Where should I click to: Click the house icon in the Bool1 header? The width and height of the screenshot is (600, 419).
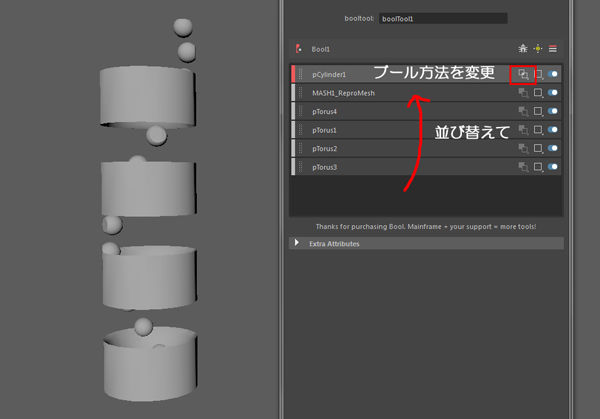click(x=523, y=49)
